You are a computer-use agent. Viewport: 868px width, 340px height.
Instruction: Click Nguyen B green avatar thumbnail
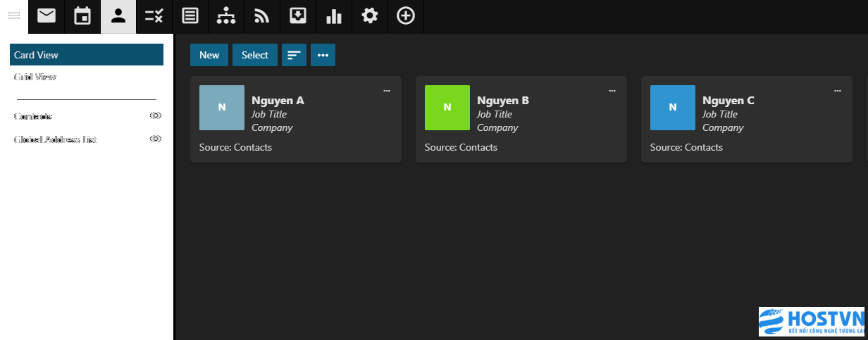tap(447, 108)
